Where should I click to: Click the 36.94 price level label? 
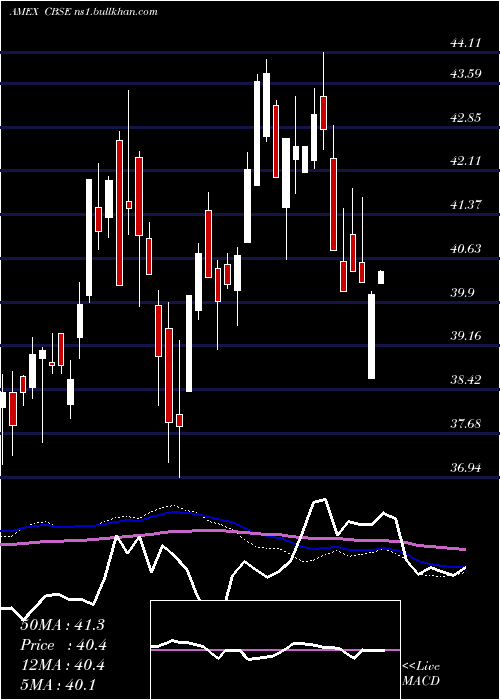pos(466,468)
